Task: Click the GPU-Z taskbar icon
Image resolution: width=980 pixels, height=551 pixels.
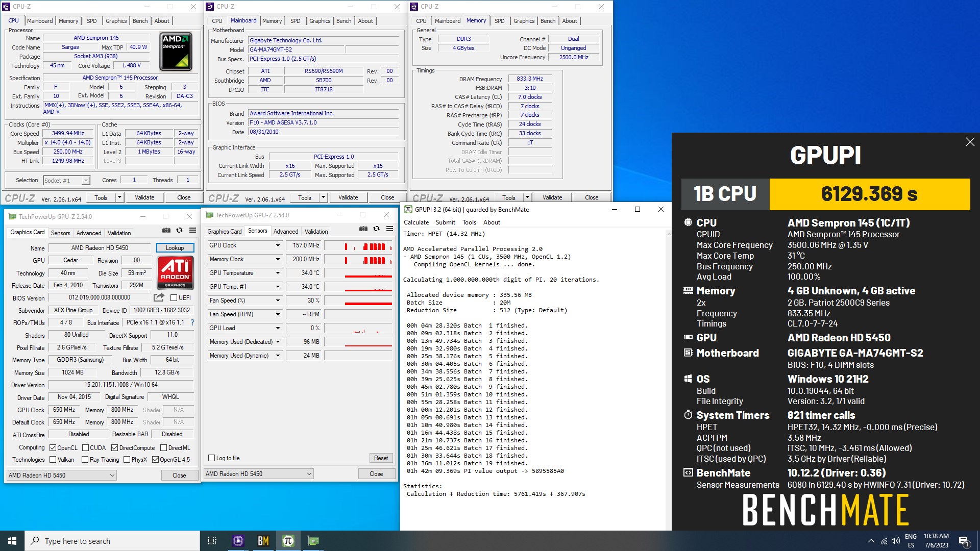Action: click(x=313, y=541)
